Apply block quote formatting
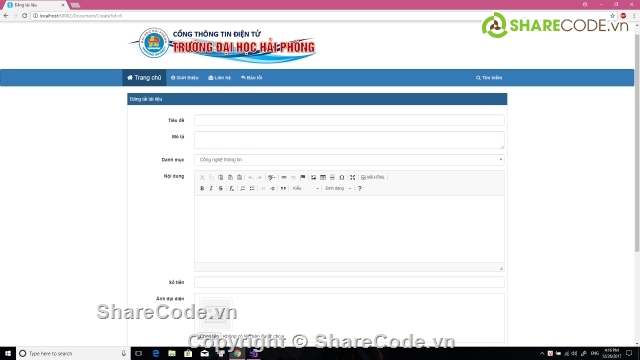 click(283, 188)
